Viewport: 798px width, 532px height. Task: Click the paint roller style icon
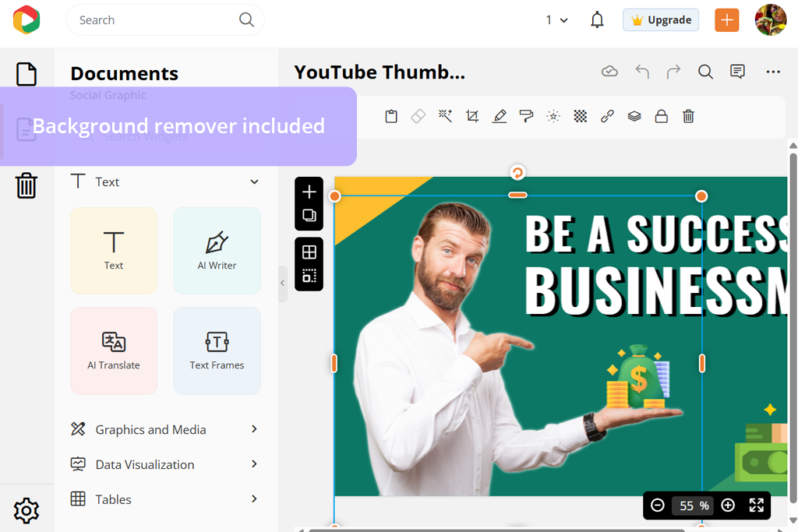tap(526, 117)
